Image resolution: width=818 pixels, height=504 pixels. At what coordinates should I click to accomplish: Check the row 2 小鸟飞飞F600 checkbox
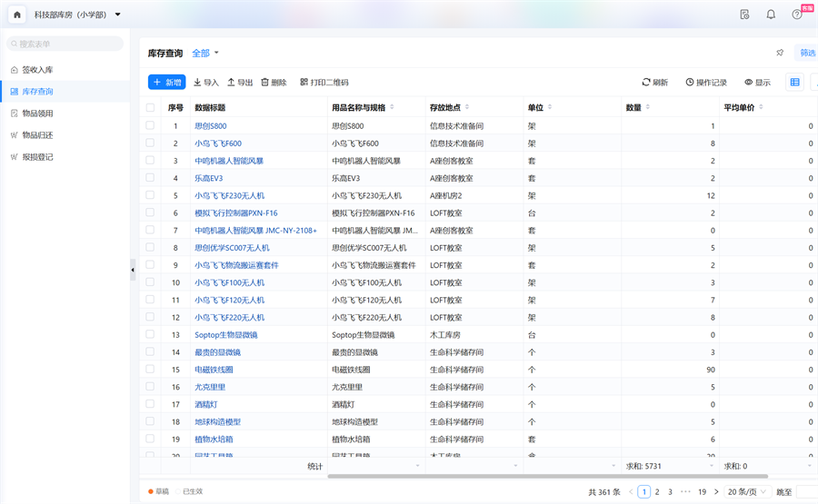pyautogui.click(x=150, y=143)
